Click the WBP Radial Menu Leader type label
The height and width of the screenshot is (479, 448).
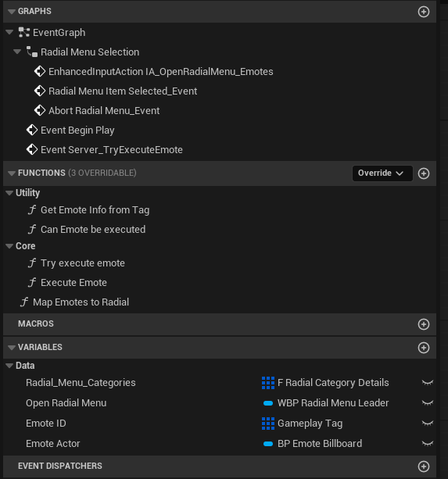tap(333, 403)
